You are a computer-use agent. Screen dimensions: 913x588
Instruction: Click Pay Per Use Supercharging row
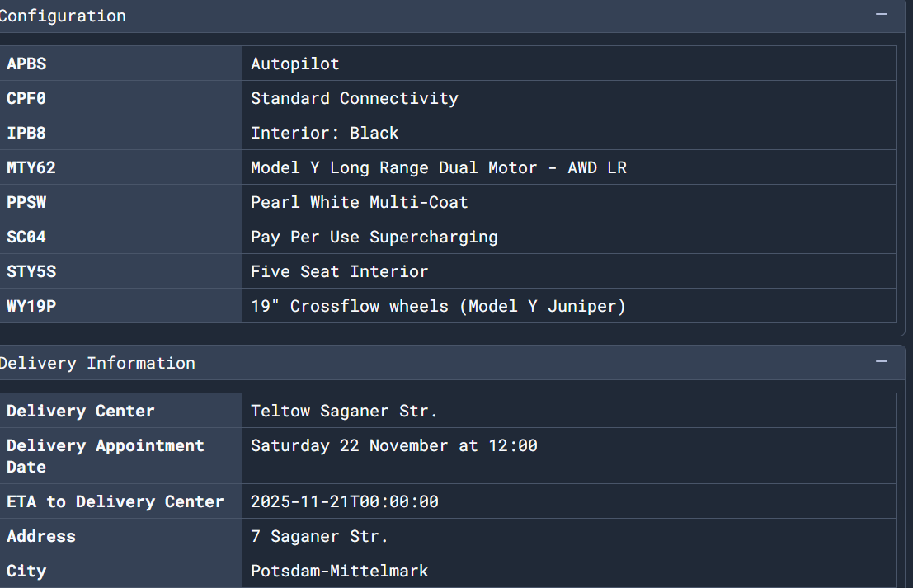[448, 237]
